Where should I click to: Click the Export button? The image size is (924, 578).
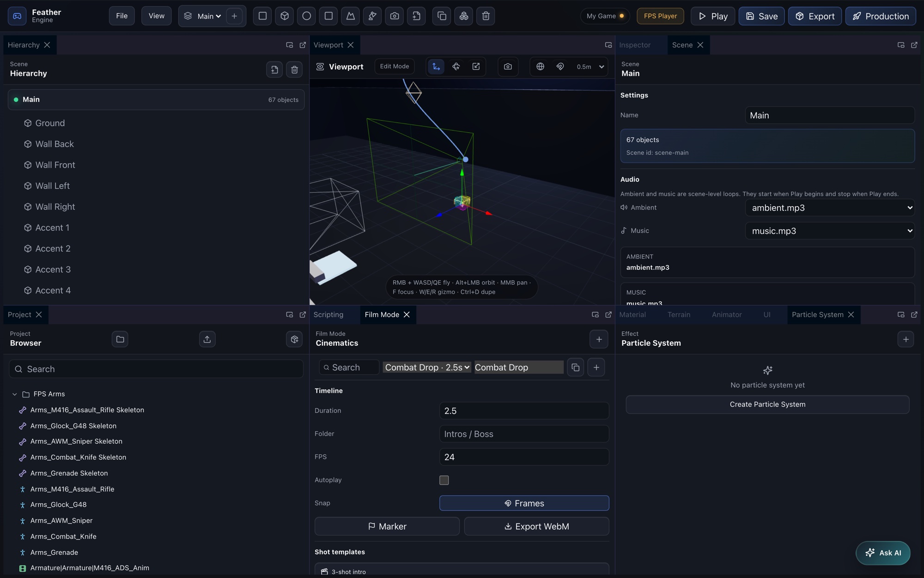coord(815,16)
